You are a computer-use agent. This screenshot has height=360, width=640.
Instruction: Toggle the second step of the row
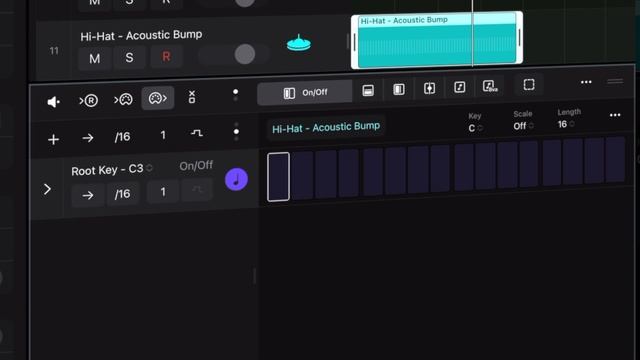(302, 176)
